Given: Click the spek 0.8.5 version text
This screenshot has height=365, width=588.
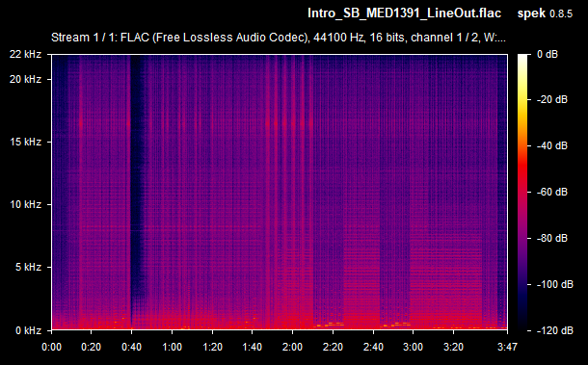Looking at the screenshot, I should pyautogui.click(x=545, y=13).
